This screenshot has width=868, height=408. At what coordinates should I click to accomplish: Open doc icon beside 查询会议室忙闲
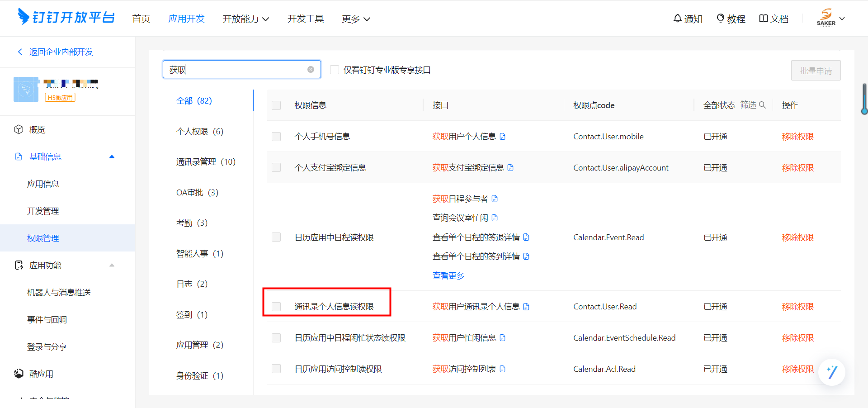pos(495,218)
